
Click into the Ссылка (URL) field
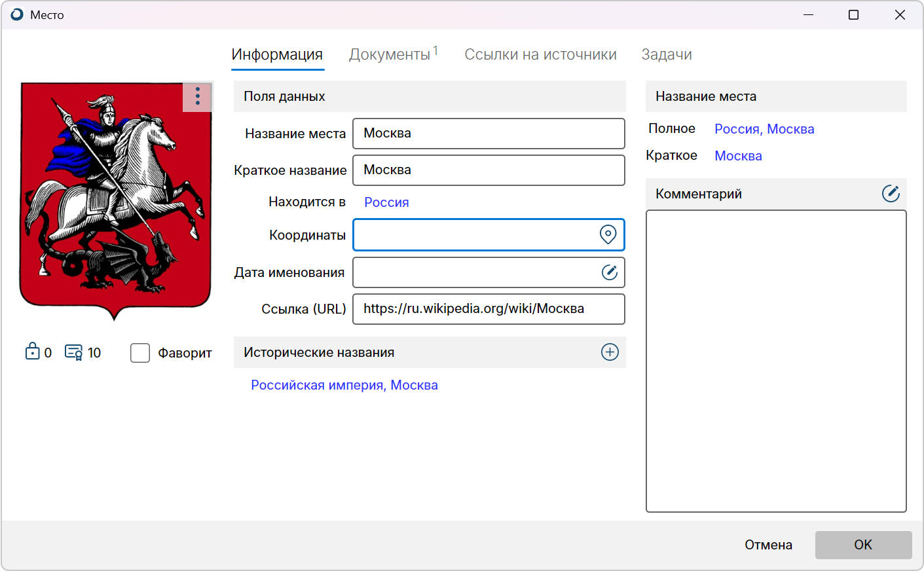coord(489,309)
